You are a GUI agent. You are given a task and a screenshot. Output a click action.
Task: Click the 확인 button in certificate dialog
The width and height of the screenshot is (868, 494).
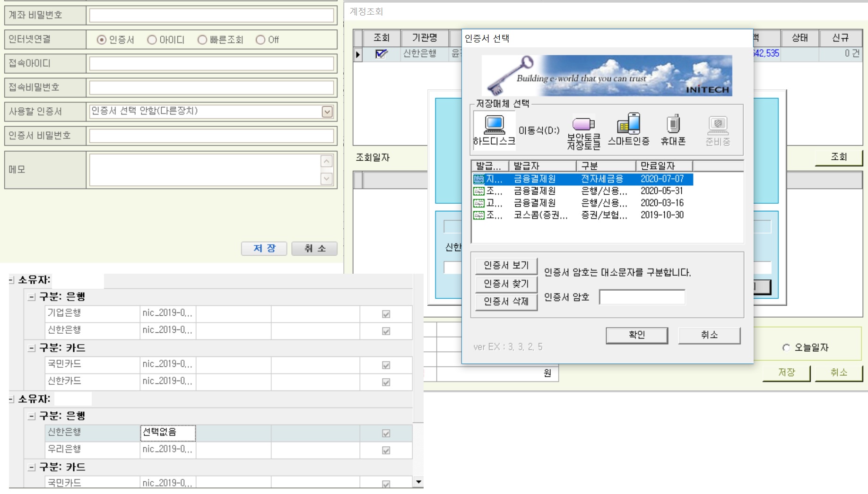[x=636, y=335]
